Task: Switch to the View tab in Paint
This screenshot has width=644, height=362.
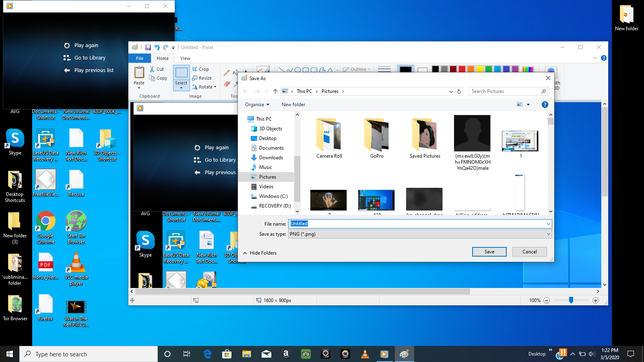Action: pyautogui.click(x=185, y=58)
